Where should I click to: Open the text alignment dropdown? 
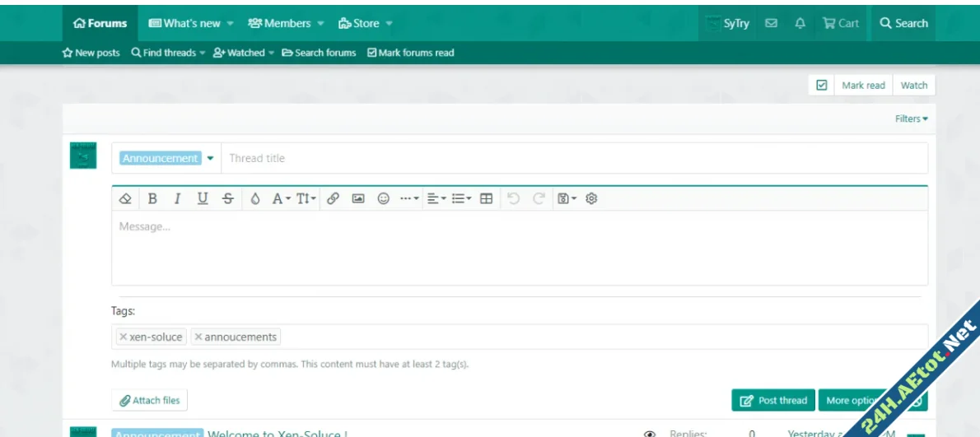[x=436, y=198]
